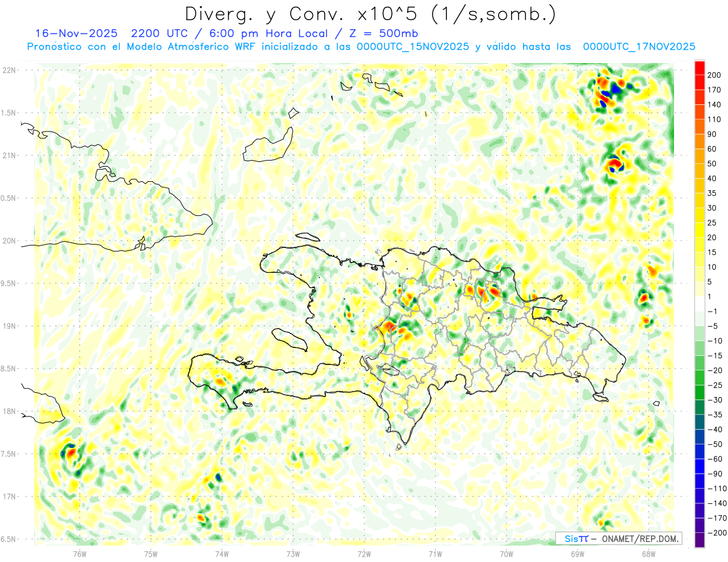The height and width of the screenshot is (562, 728).
Task: Click the "20N" latitude label
Action: [x=9, y=241]
